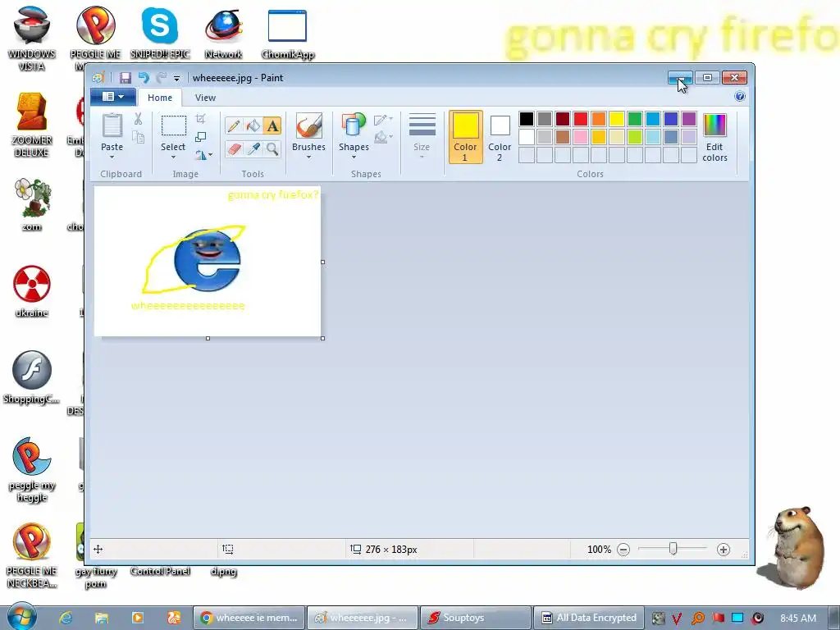Open All Data Encrypted taskbar button

(589, 618)
